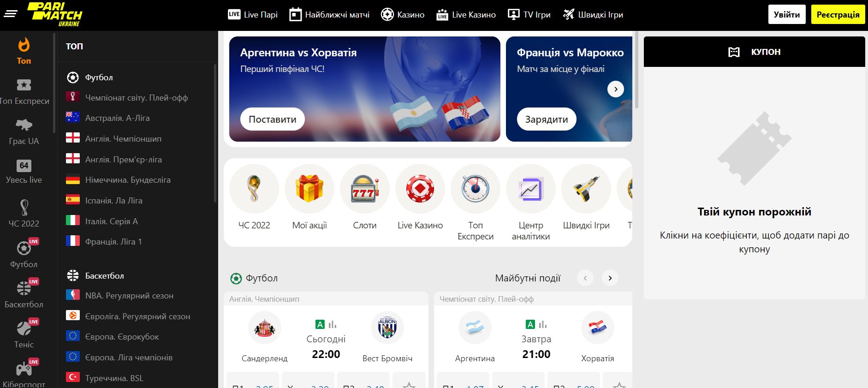Open Швидкі Ігри rocket shortcut

click(586, 189)
